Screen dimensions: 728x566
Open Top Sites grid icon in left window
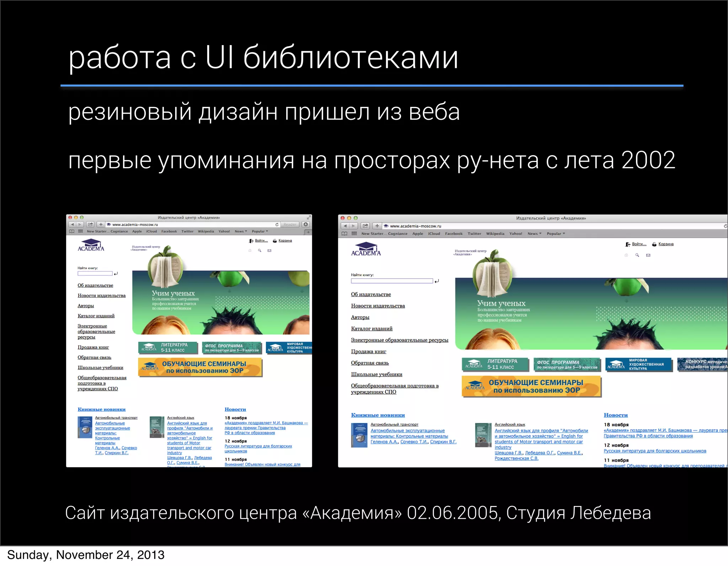(x=80, y=231)
